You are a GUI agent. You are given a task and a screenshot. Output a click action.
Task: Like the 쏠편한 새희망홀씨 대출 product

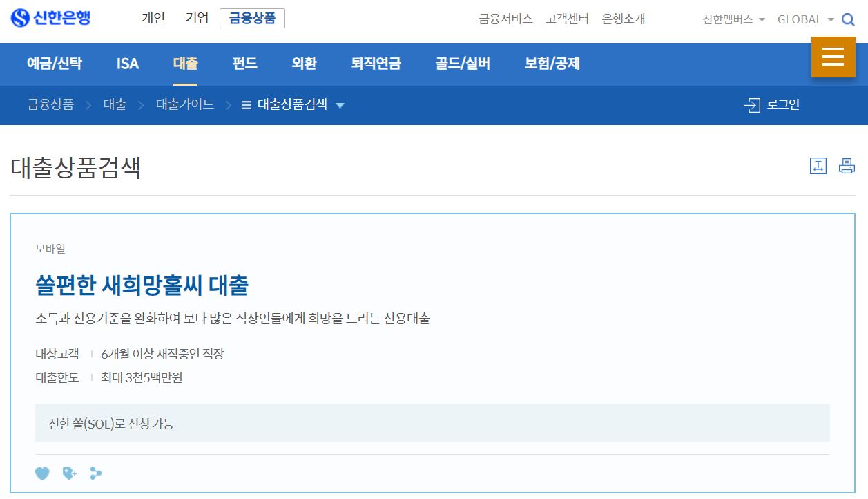(42, 473)
